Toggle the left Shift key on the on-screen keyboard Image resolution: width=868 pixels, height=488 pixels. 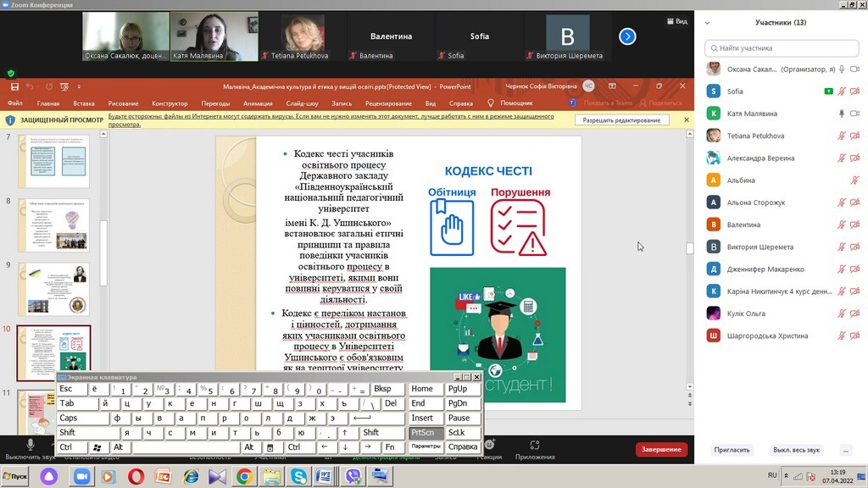(68, 433)
